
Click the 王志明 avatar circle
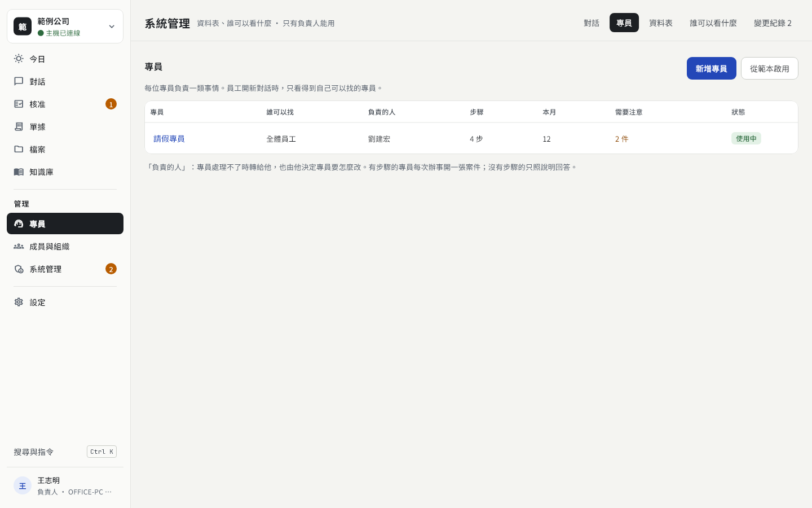23,485
